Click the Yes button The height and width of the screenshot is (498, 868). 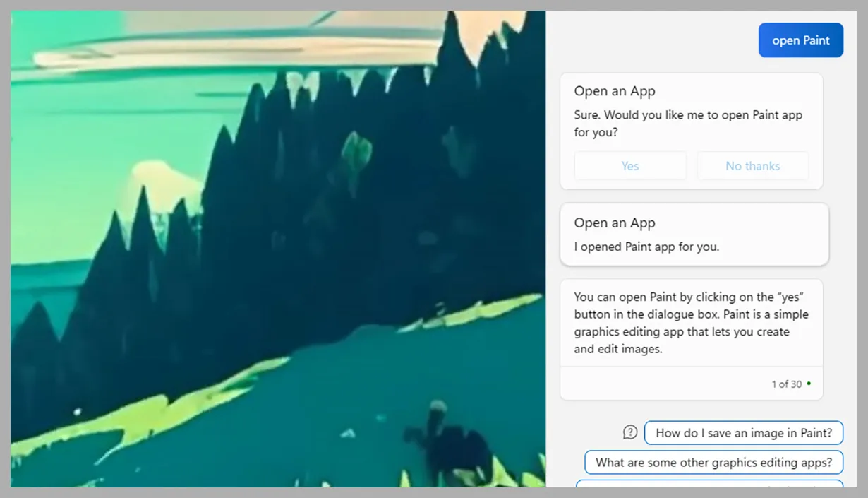(630, 166)
